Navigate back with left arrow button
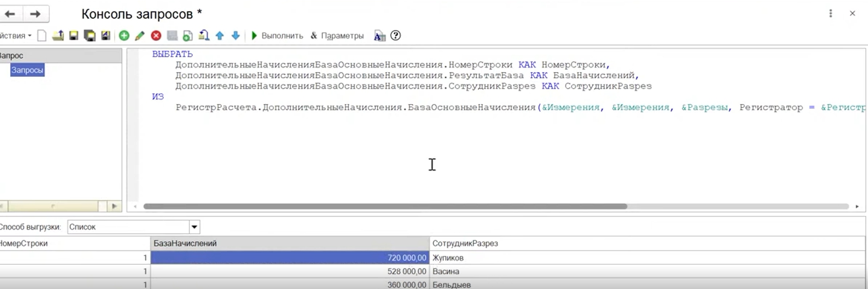This screenshot has height=289, width=868. click(10, 14)
